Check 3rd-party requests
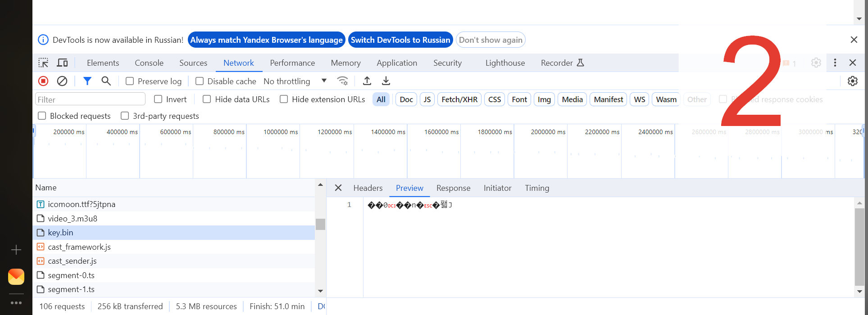 coord(125,116)
